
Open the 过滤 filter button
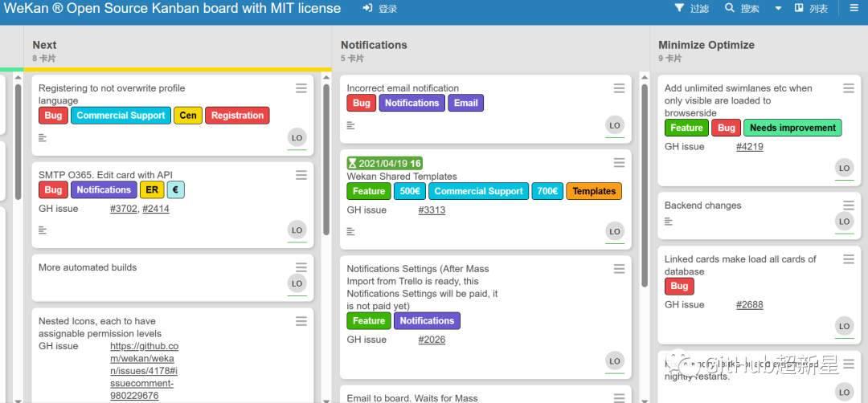pyautogui.click(x=691, y=8)
